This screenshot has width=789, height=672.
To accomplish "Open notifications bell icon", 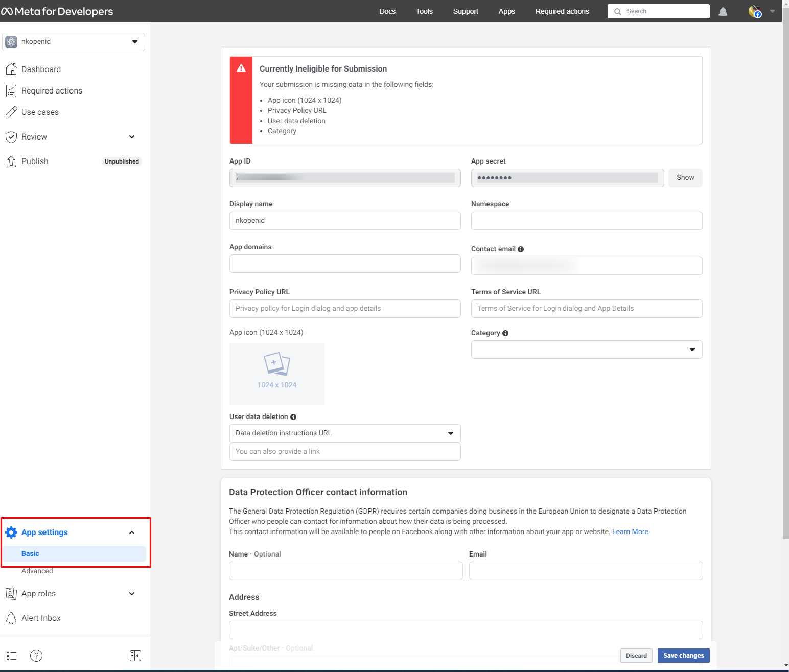I will (723, 11).
